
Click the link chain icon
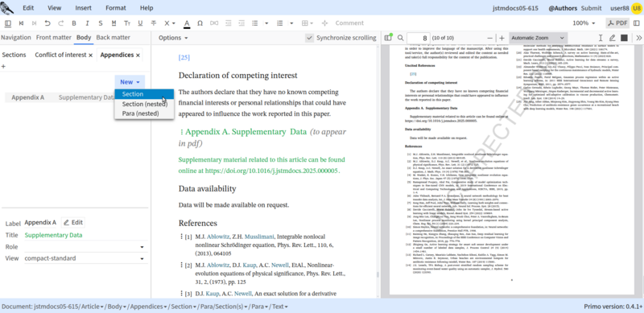[214, 23]
